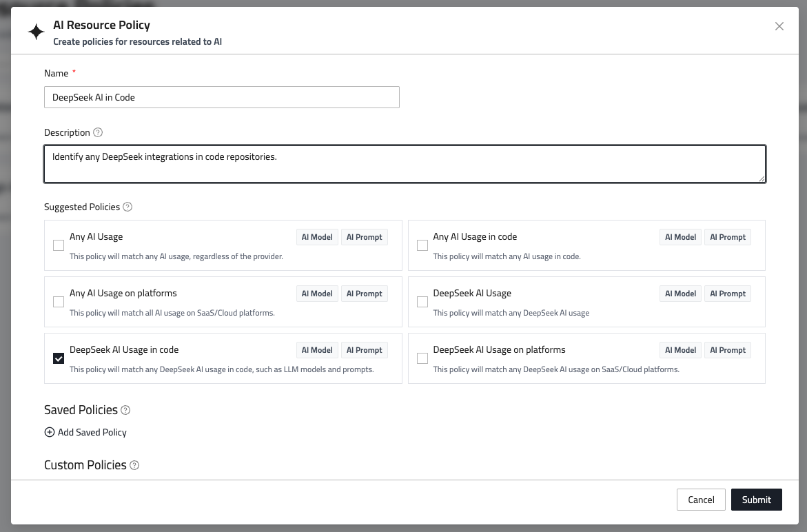
Task: Check the Any AI Usage in code policy
Action: 422,245
